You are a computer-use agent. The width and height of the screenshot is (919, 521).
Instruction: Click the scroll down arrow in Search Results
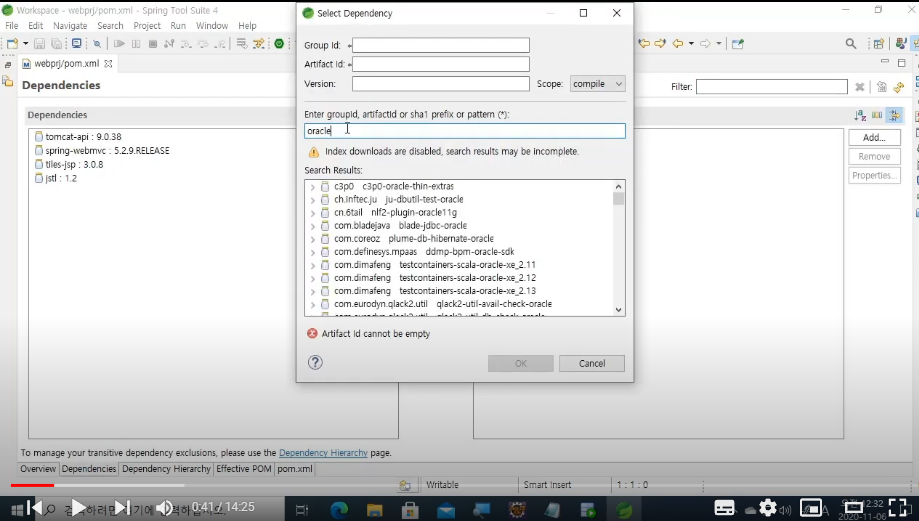[x=618, y=310]
